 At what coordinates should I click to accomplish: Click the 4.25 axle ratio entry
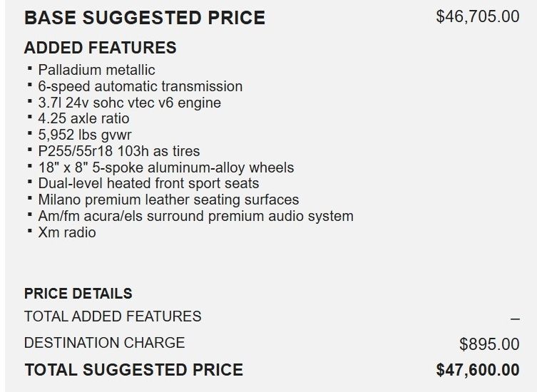pos(83,119)
